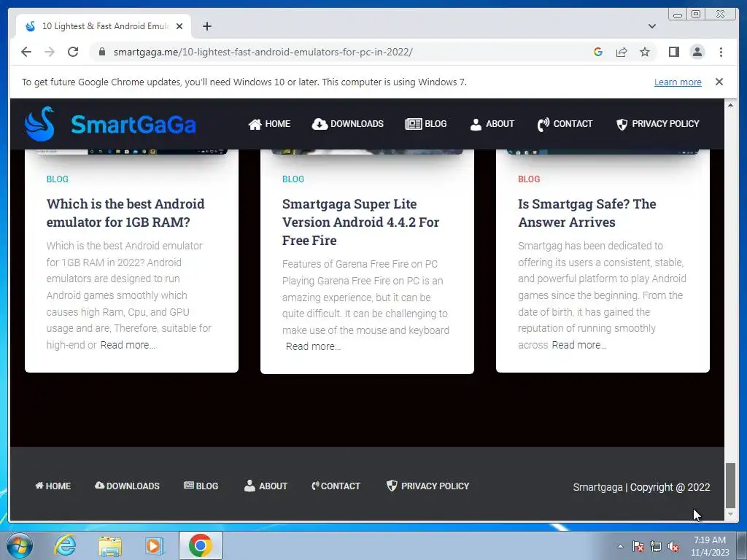Click the footer CONTACT link

(x=336, y=486)
